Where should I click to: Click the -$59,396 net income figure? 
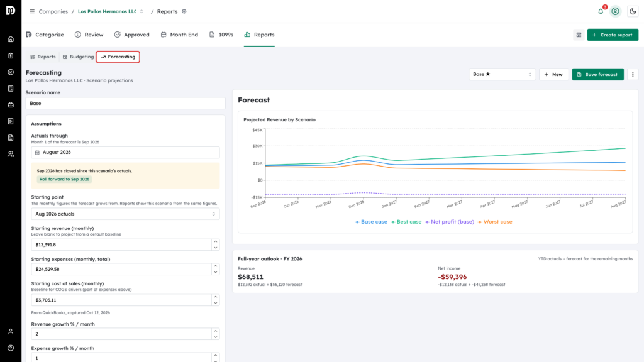tap(452, 277)
